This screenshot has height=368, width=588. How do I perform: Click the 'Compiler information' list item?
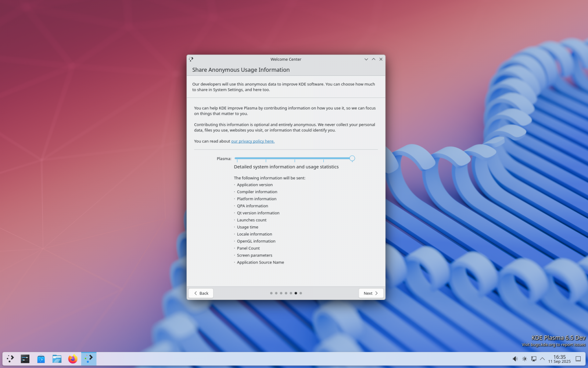pos(257,192)
